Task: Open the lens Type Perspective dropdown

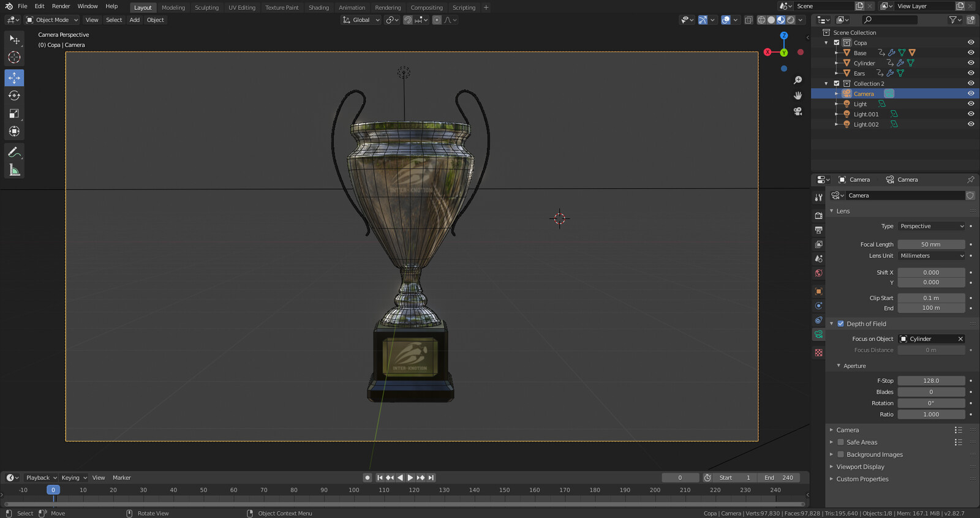Action: click(x=932, y=227)
